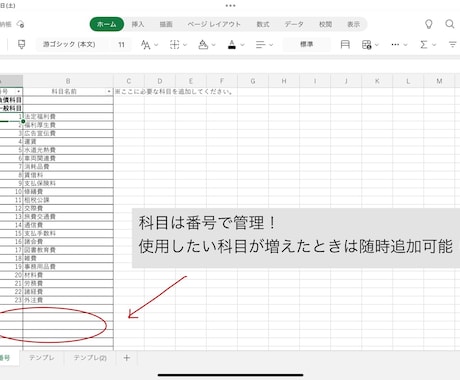Screen dimensions: 460x380
Task: Expand the font color dropdown arrow
Action: click(242, 45)
